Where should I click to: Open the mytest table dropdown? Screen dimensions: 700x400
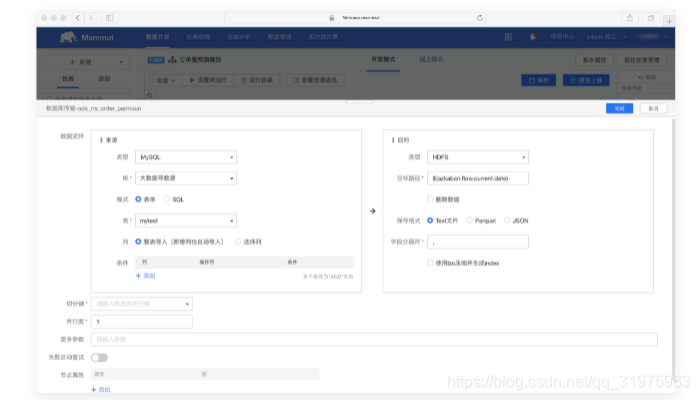[186, 221]
